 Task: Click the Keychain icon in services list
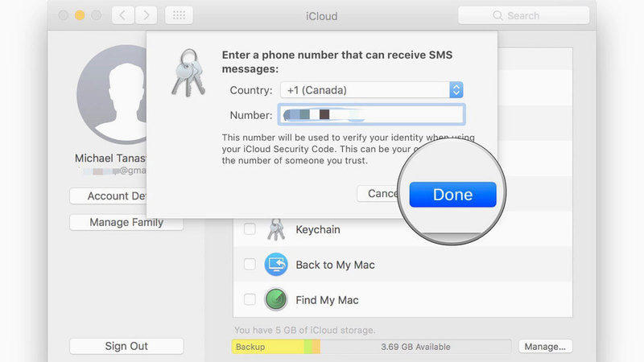tap(276, 229)
